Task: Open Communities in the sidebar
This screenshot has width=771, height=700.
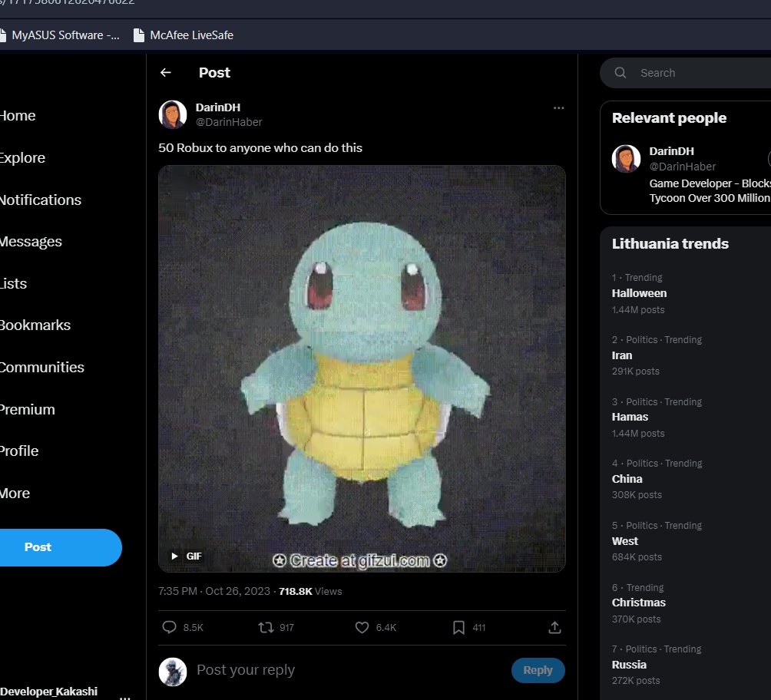Action: [x=42, y=367]
